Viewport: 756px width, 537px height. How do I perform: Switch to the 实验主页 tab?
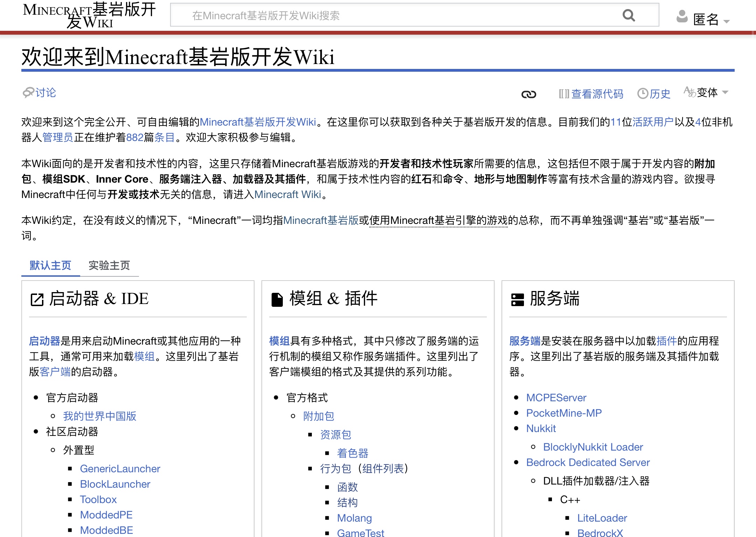109,266
